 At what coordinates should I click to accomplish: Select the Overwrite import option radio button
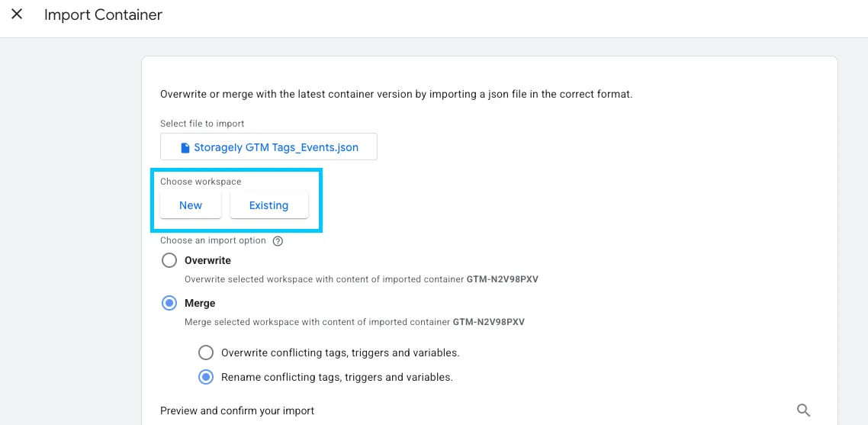(x=169, y=260)
